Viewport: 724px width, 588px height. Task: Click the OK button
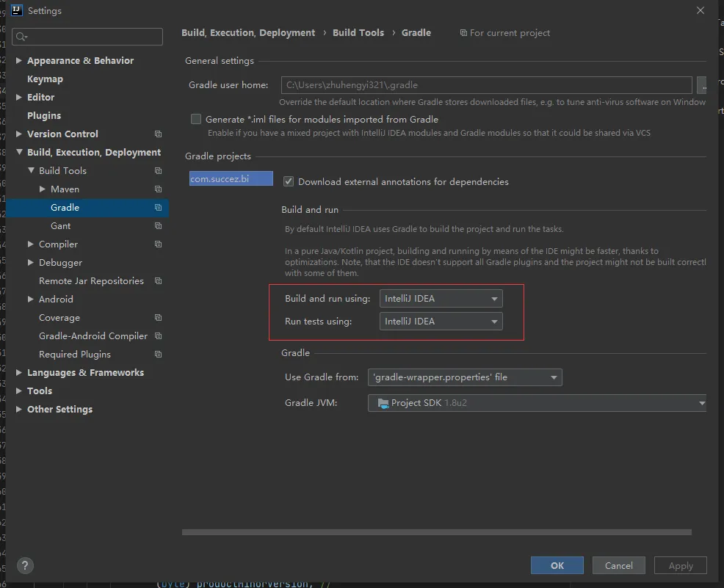(x=557, y=565)
